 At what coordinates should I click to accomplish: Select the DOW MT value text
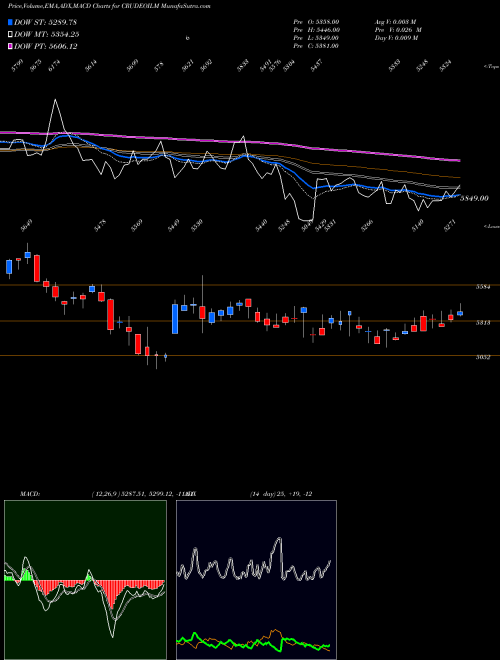point(64,35)
